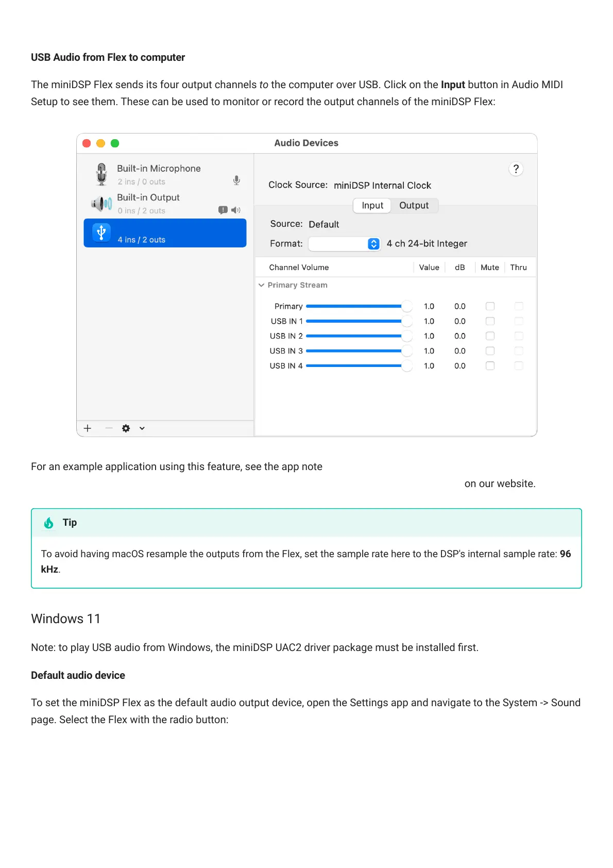Click the USB IN 3 dB value 0.0

coord(460,351)
